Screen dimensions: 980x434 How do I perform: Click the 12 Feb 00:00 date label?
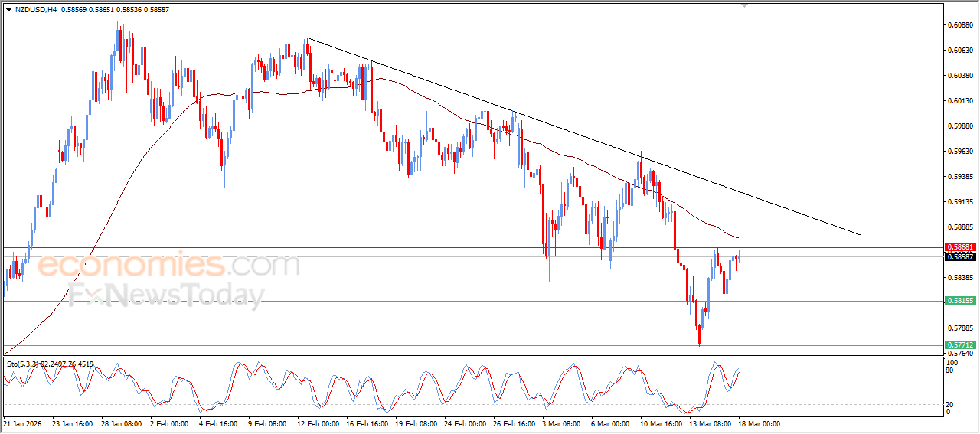[x=318, y=423]
